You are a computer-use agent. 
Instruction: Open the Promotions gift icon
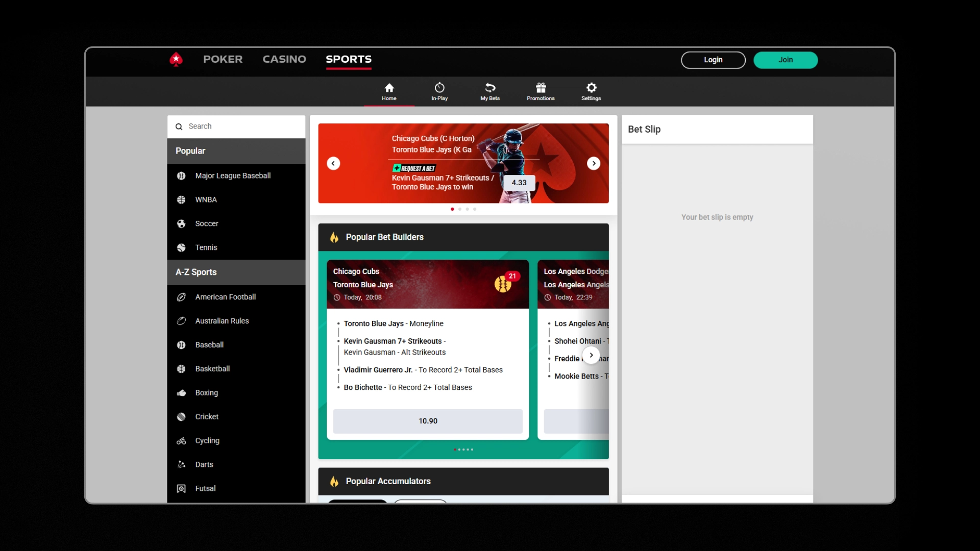tap(541, 88)
